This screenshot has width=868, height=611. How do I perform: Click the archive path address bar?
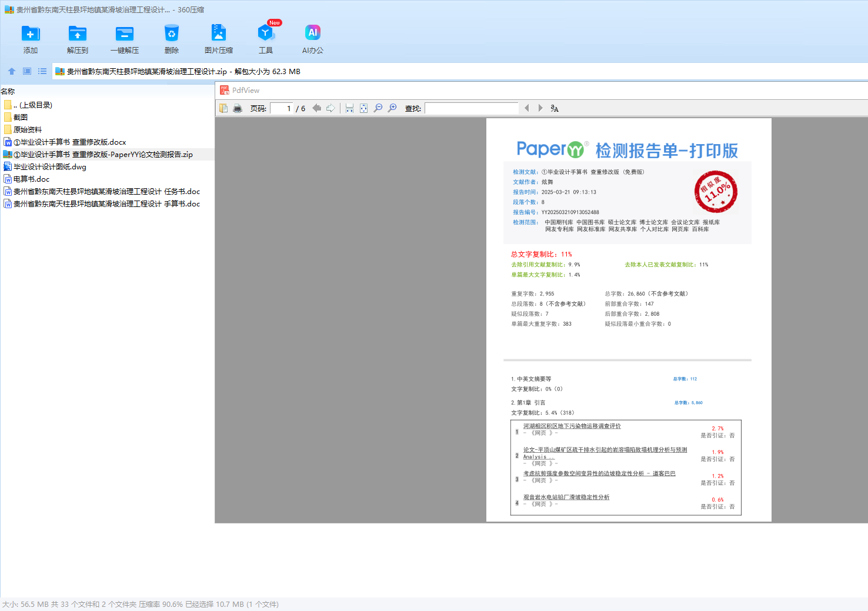460,72
